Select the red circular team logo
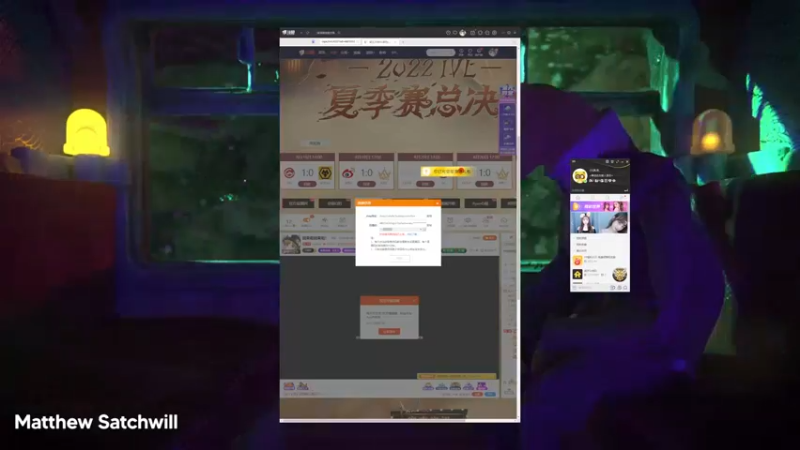 (x=289, y=173)
